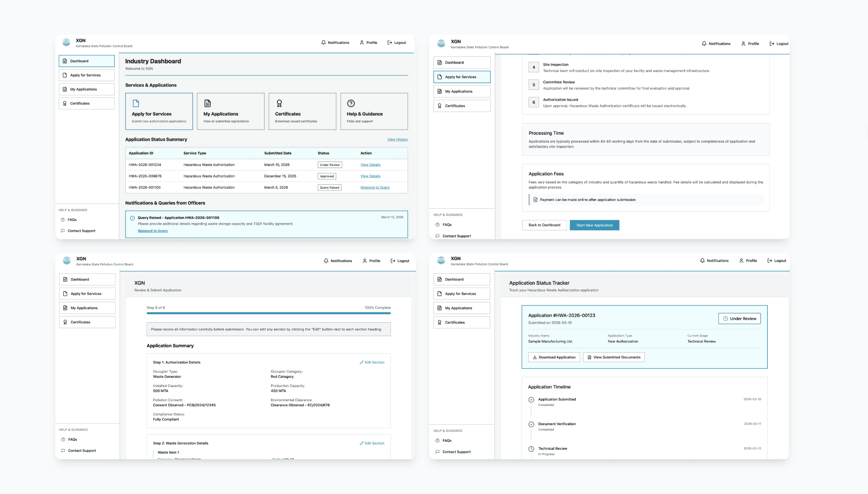The image size is (868, 494).
Task: Click the Certificates card ribbon icon
Action: (279, 103)
